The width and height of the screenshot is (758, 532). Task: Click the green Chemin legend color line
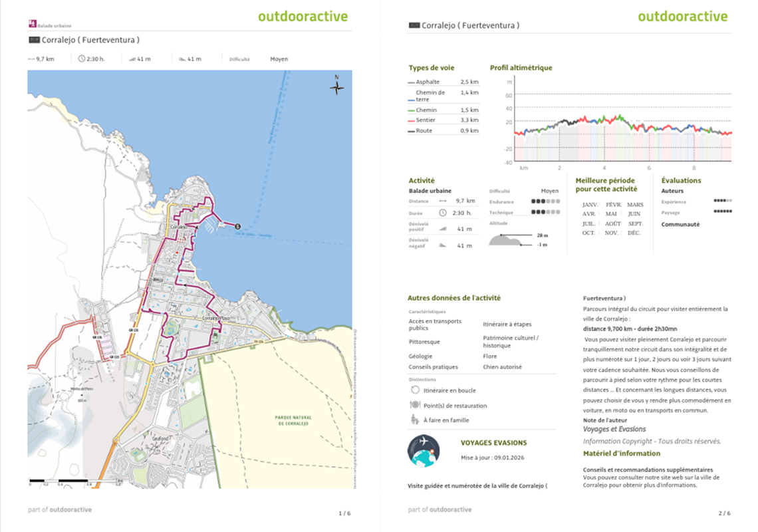pyautogui.click(x=412, y=110)
